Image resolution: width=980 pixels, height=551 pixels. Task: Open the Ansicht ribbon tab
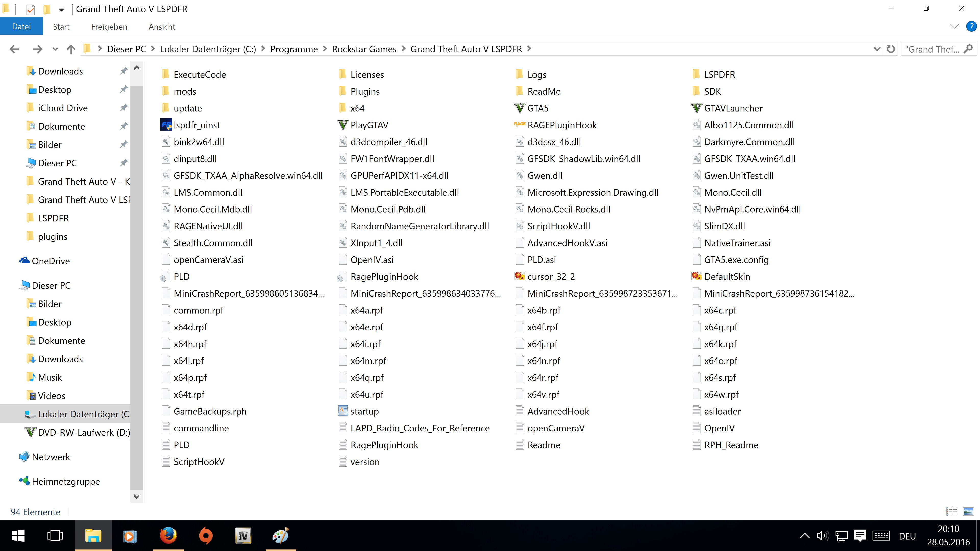pos(162,27)
